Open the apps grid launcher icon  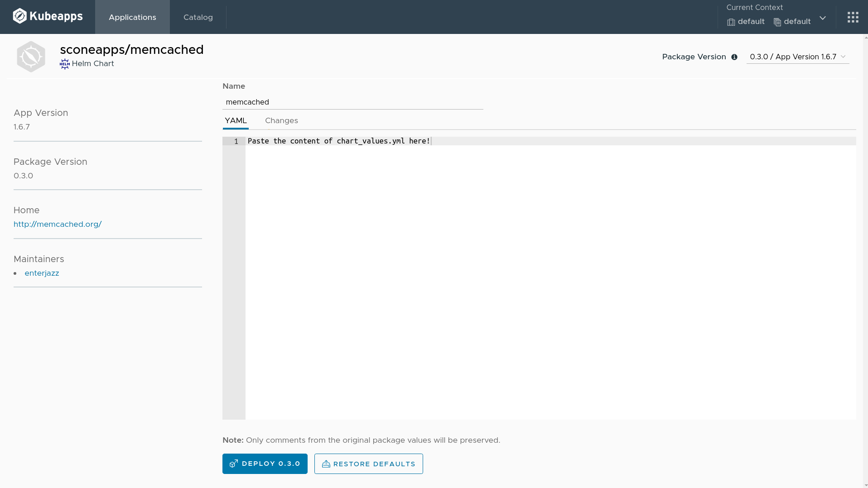853,17
